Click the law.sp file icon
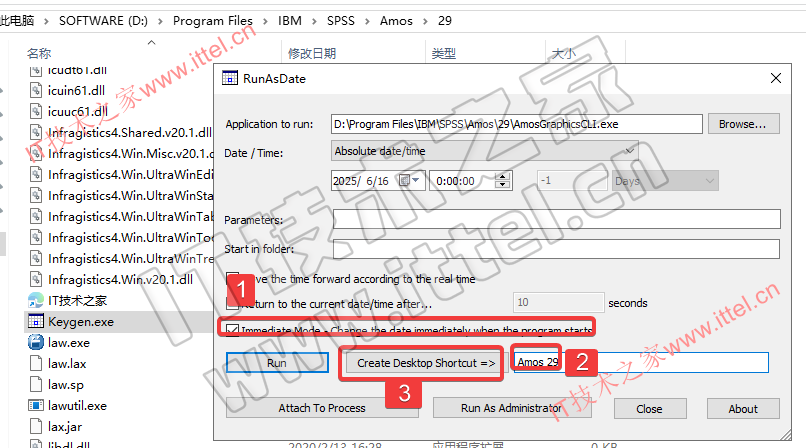The height and width of the screenshot is (448, 806). 35,385
